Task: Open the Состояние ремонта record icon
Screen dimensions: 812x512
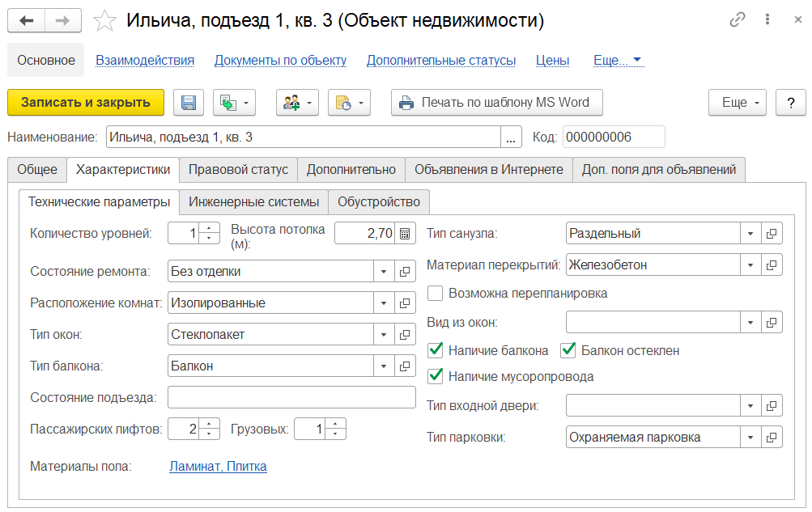Action: pyautogui.click(x=405, y=272)
